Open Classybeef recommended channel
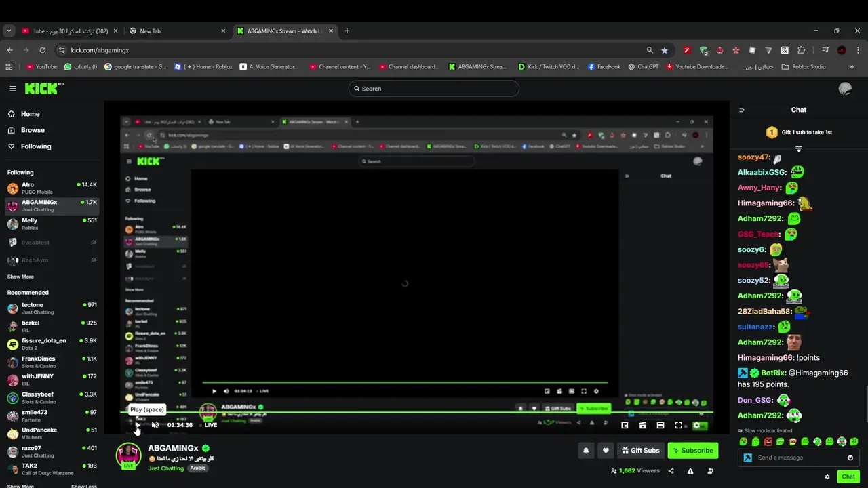Image resolution: width=868 pixels, height=488 pixels. point(52,397)
